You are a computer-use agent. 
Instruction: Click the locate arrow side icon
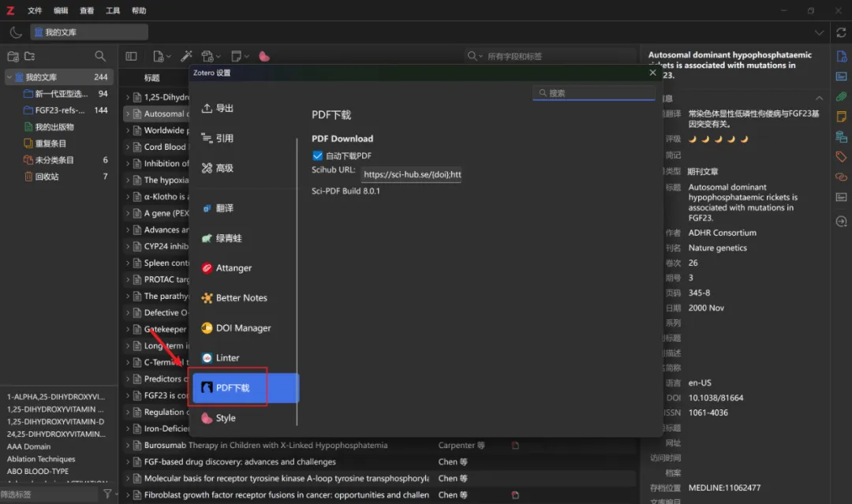pyautogui.click(x=841, y=222)
